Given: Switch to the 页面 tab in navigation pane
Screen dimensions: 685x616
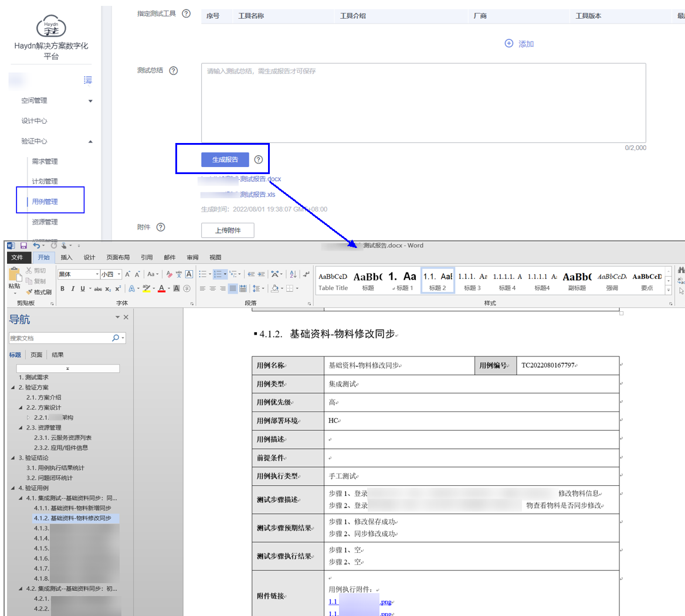Looking at the screenshot, I should point(36,355).
